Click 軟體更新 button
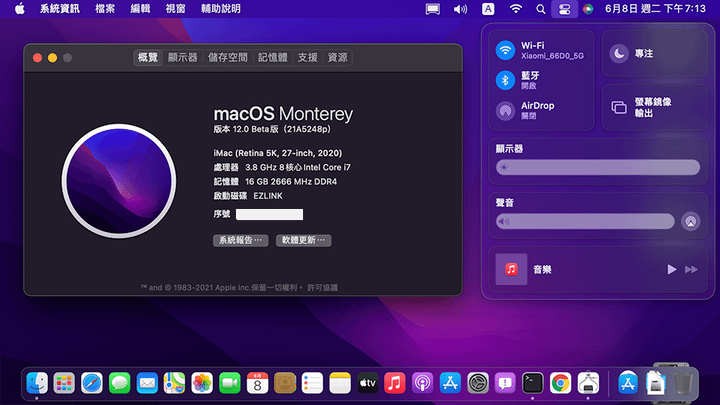 coord(304,240)
